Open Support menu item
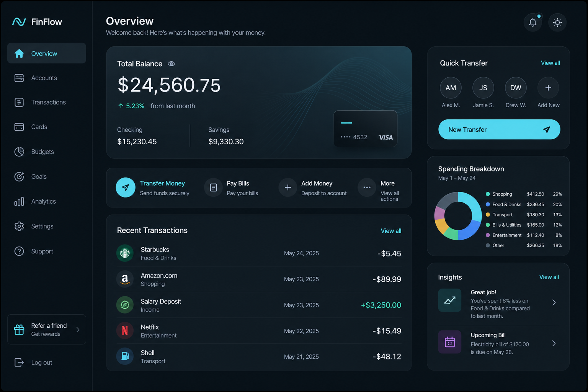 (47, 251)
